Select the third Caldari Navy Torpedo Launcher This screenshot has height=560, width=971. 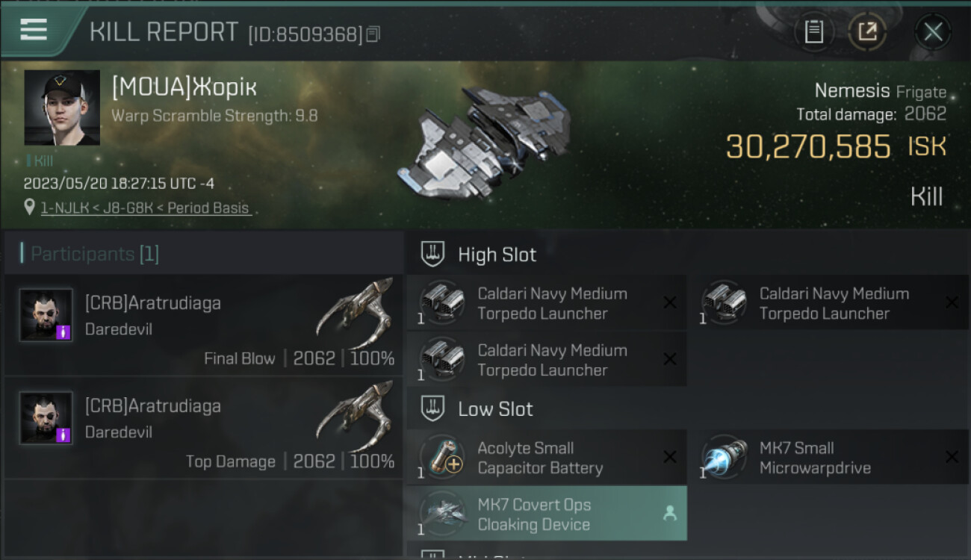click(x=546, y=360)
